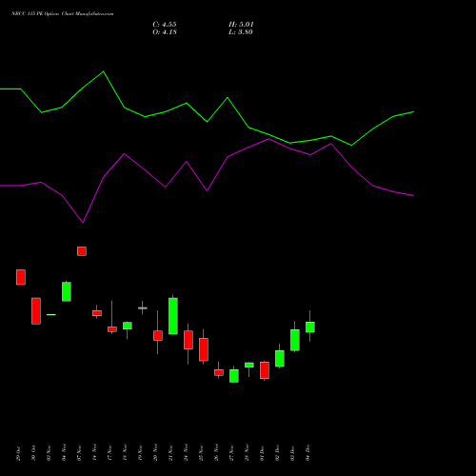The width and height of the screenshot is (476, 476).
Task: Select the close value C: 4.55
Action: click(x=165, y=25)
